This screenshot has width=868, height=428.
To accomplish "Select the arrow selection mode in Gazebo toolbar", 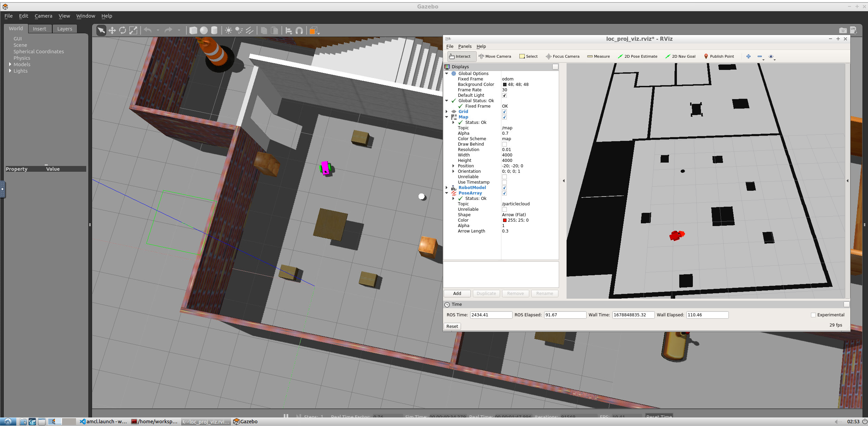I will (101, 31).
